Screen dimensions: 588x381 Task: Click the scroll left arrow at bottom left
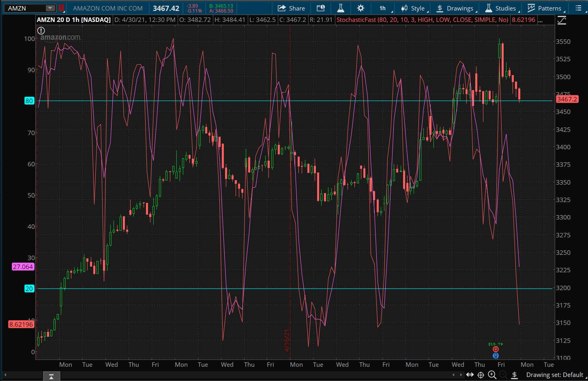coord(5,375)
